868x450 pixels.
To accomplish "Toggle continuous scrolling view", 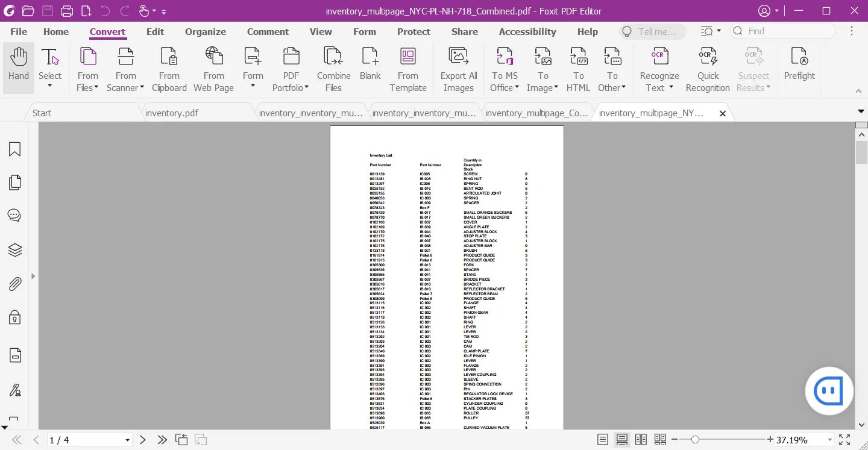I will click(x=621, y=439).
